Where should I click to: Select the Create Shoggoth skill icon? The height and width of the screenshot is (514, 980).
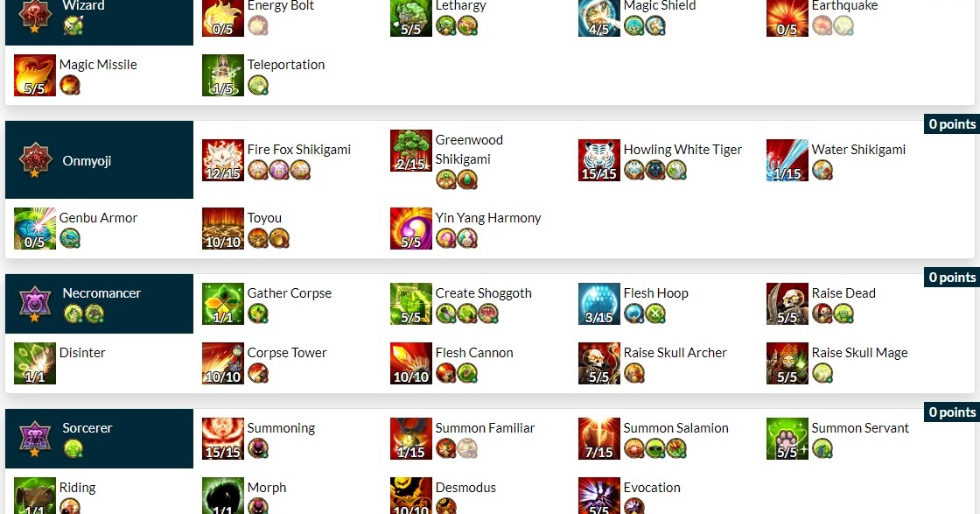(x=411, y=304)
